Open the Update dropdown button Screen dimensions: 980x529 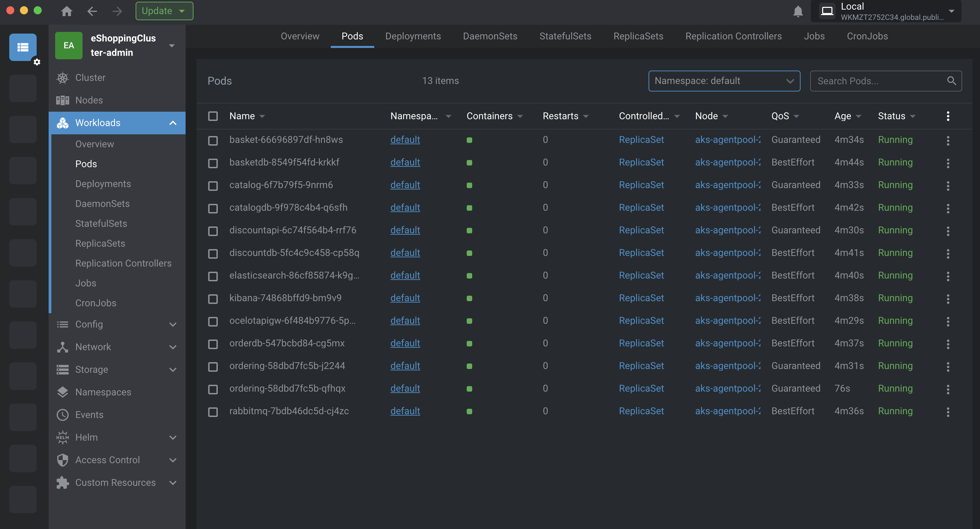pos(164,11)
